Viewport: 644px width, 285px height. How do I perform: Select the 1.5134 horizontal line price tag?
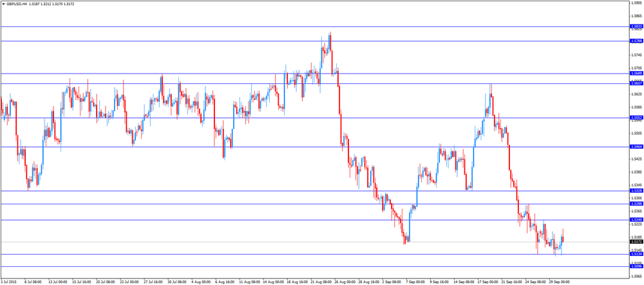(636, 254)
